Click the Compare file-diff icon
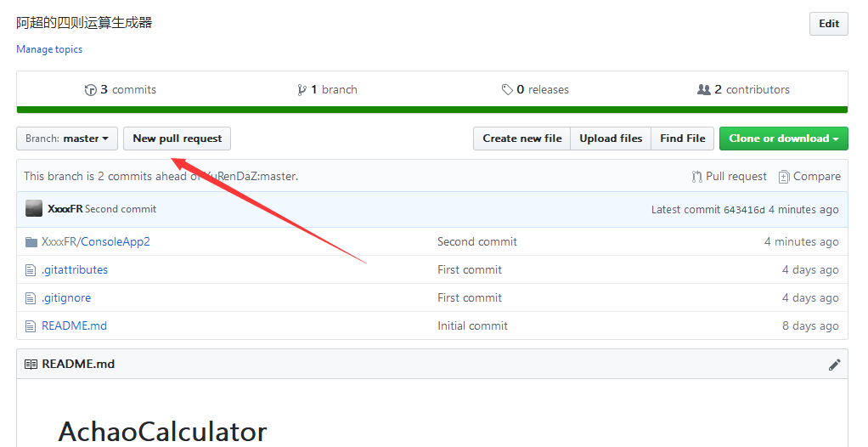The image size is (868, 447). coord(784,177)
